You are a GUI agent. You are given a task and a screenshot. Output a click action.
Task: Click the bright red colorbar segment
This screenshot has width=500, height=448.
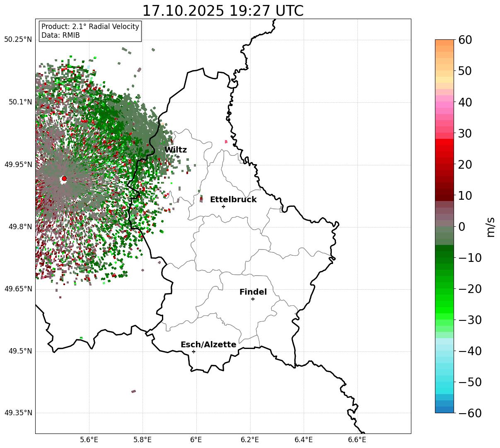tap(444, 142)
